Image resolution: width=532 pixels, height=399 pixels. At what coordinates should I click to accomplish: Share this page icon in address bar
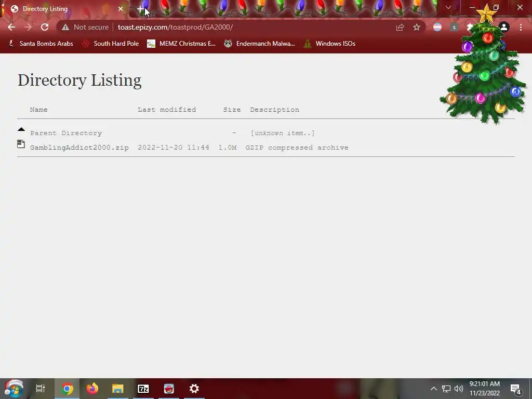click(400, 27)
